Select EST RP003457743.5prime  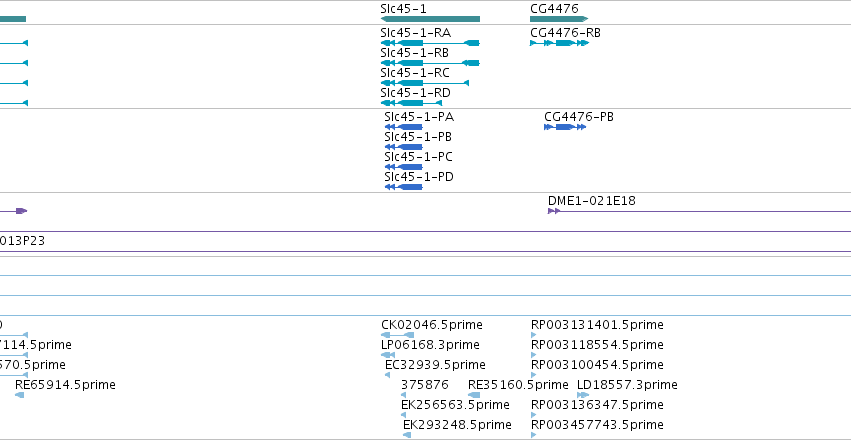point(597,424)
